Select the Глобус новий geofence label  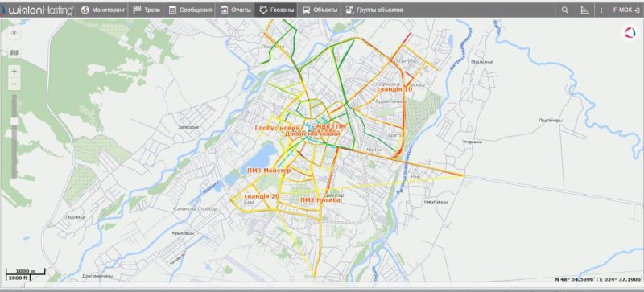point(277,128)
